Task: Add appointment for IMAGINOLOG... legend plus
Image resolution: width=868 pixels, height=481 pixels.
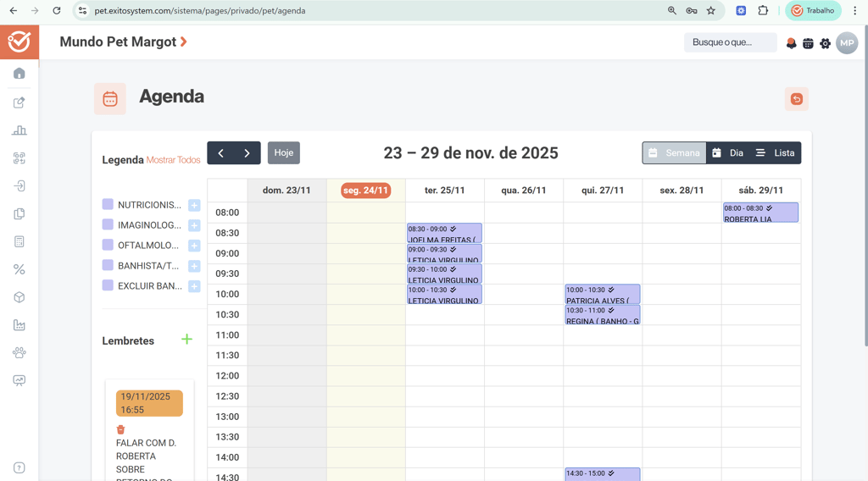Action: 194,225
